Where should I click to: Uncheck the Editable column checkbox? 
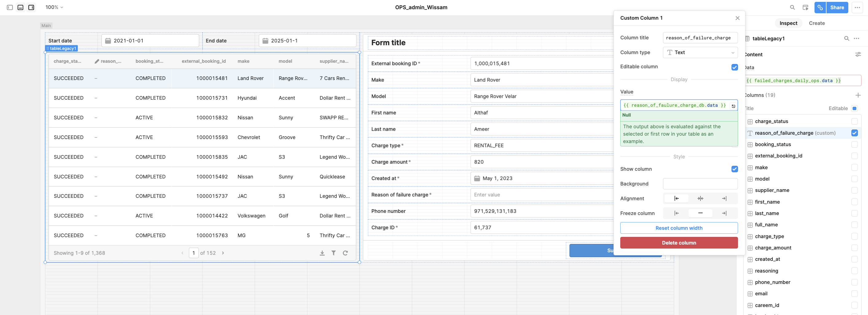(x=734, y=67)
